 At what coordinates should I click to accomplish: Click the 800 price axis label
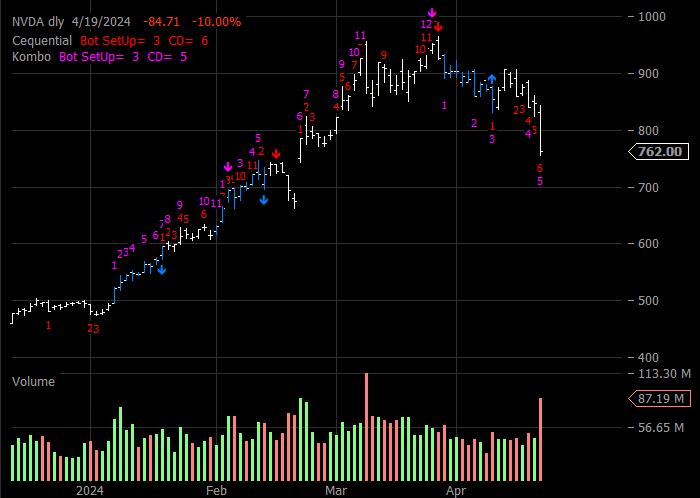(649, 131)
